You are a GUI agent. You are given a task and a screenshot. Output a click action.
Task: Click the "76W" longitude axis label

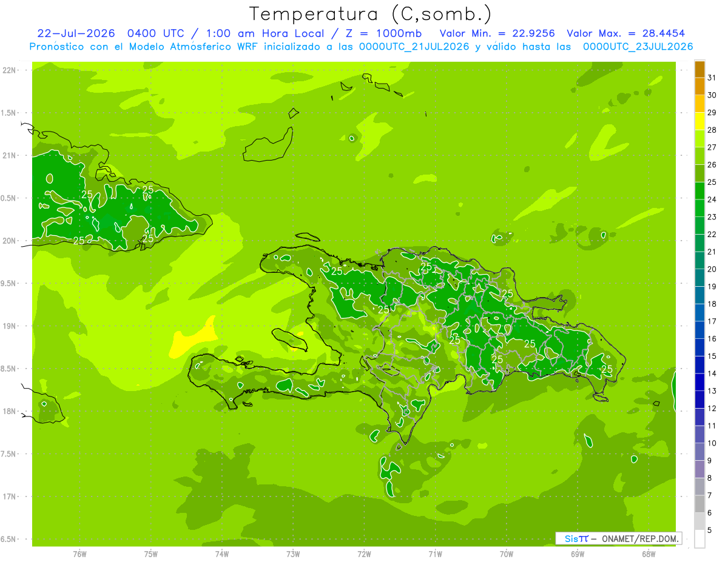[x=79, y=554]
